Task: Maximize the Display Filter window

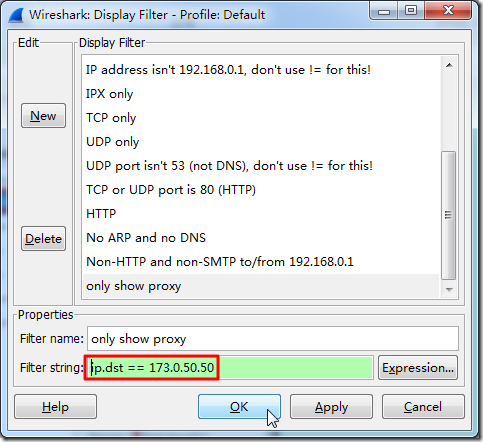Action: (x=411, y=11)
